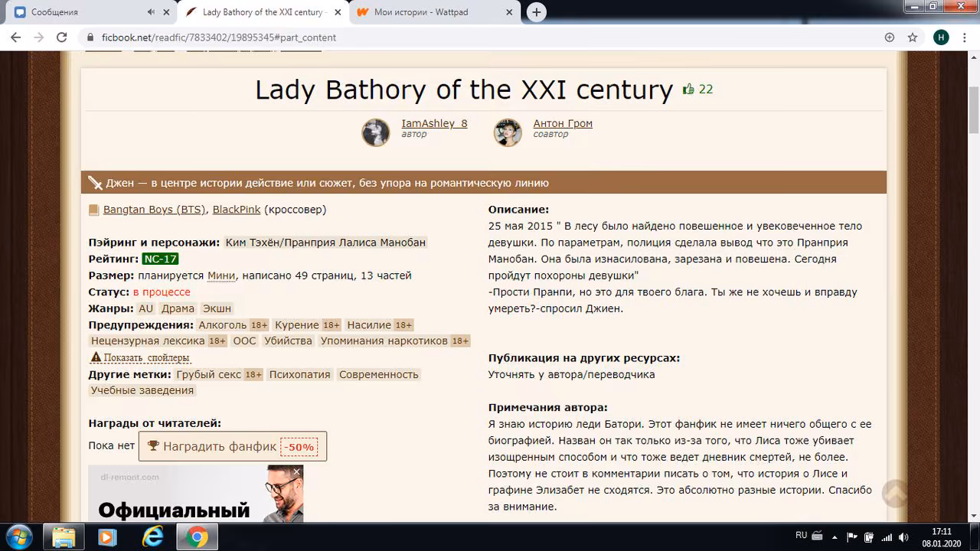Open the Убийства warning tag
The image size is (980, 551).
click(x=288, y=341)
